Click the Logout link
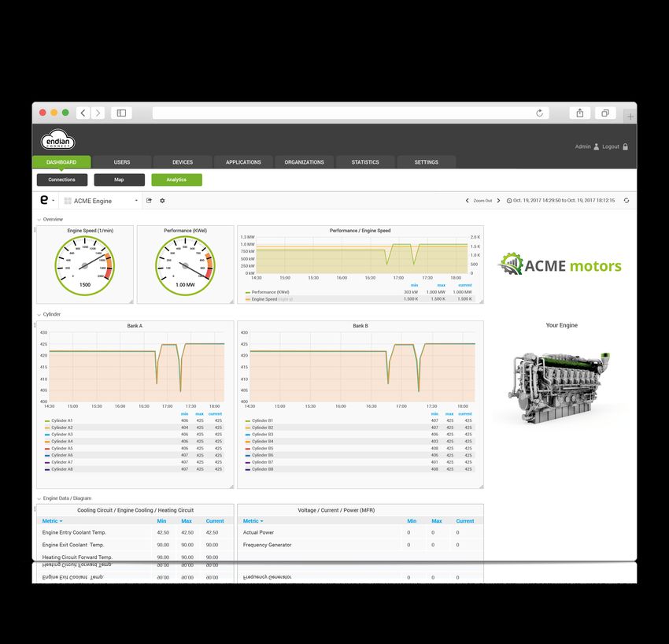This screenshot has height=644, width=669. 611,146
